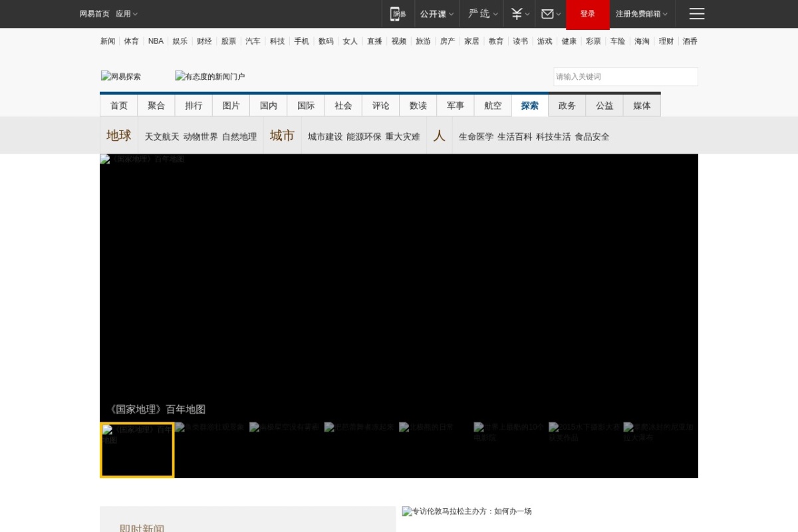Click the NBA link in top navigation
The width and height of the screenshot is (798, 532).
pyautogui.click(x=156, y=41)
